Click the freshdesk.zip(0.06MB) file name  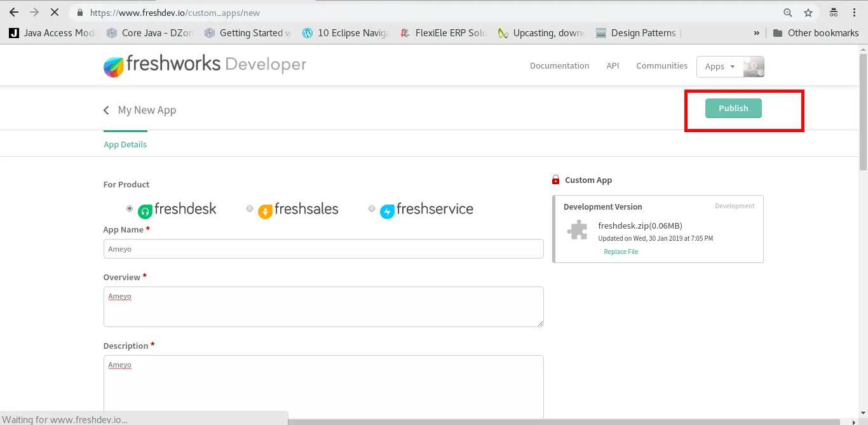coord(640,226)
